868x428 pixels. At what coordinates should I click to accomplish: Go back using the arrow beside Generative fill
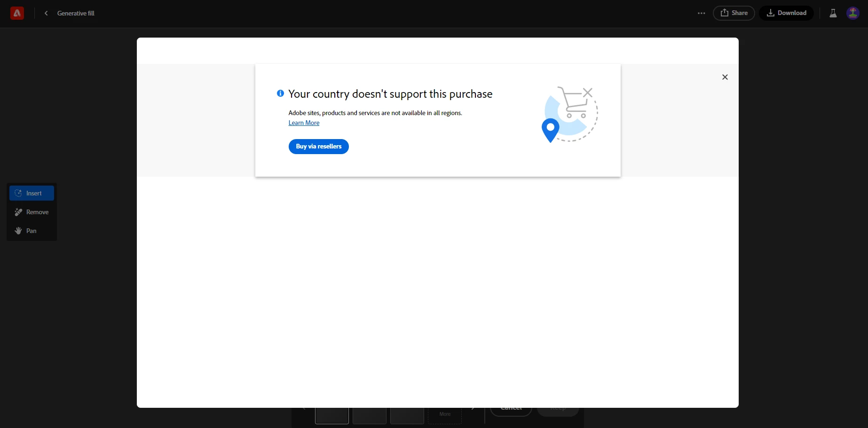coord(46,13)
